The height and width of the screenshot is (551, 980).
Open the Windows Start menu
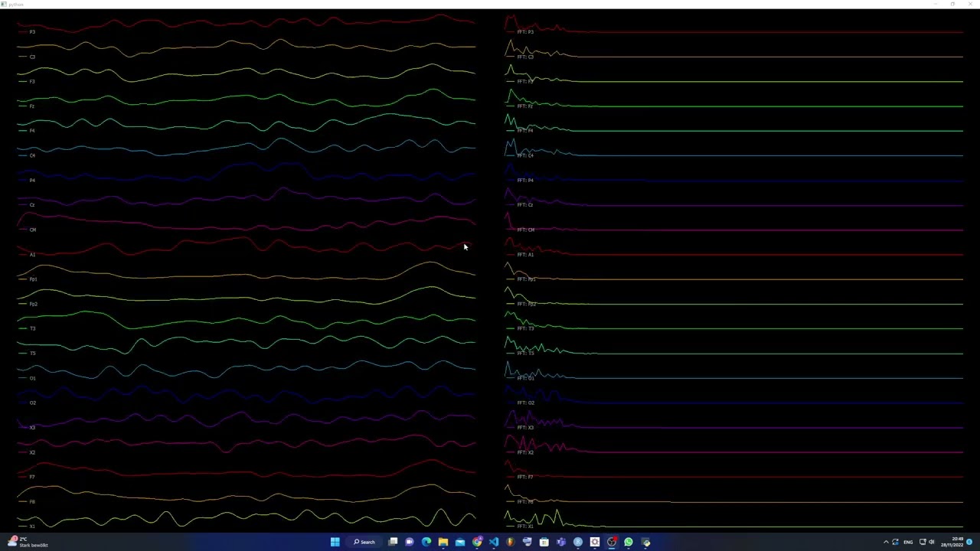coord(335,542)
